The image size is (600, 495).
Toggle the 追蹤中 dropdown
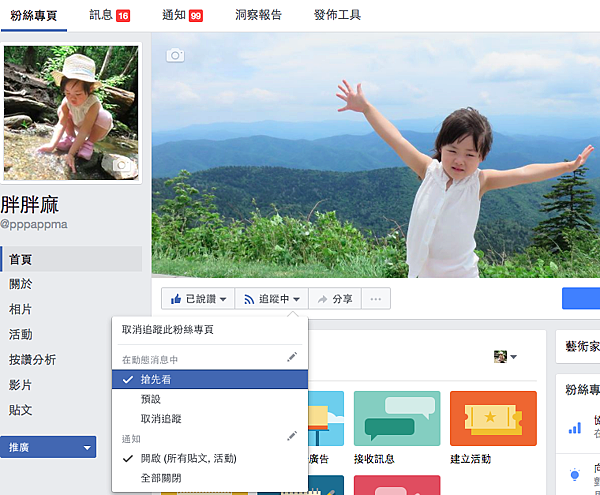tap(272, 299)
